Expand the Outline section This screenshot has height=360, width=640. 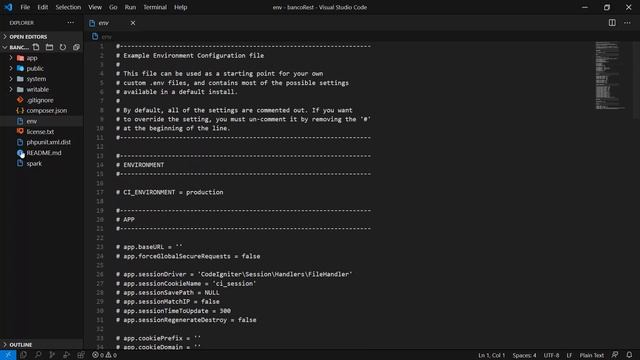(x=41, y=345)
